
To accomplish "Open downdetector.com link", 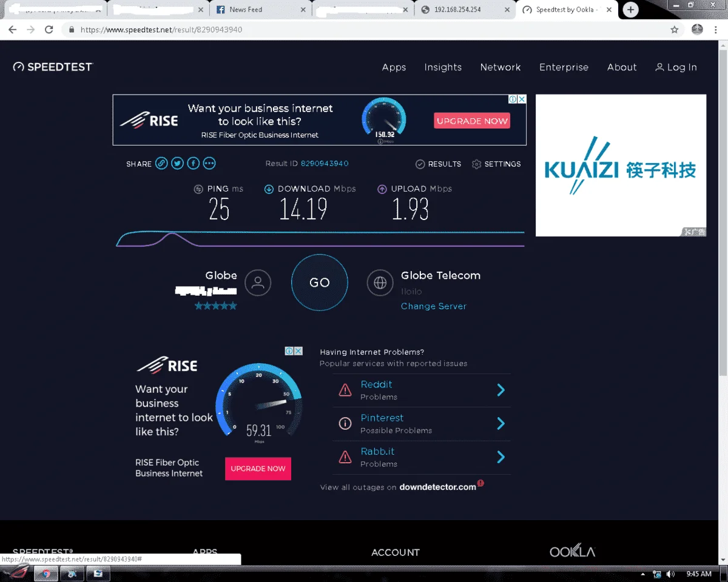I will pos(437,487).
